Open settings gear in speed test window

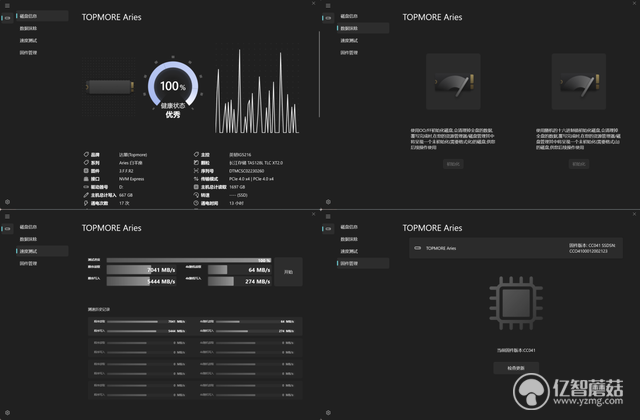click(7, 413)
